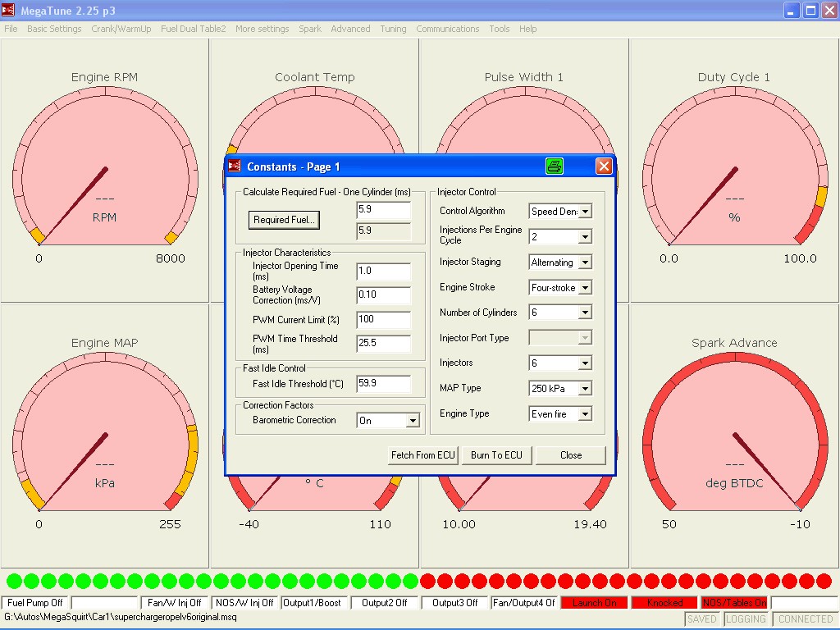Viewport: 840px width, 630px height.
Task: Click the Constants dialog title bar icon
Action: 235,166
